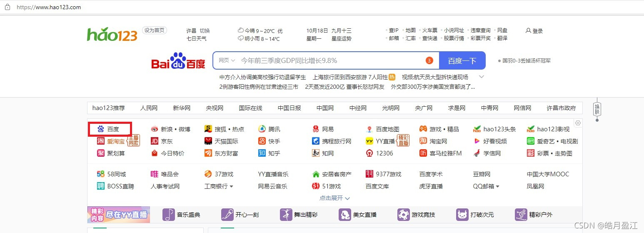
Task: Open headline 中方介入协调美高校强行劝退留学生
Action: (x=262, y=77)
